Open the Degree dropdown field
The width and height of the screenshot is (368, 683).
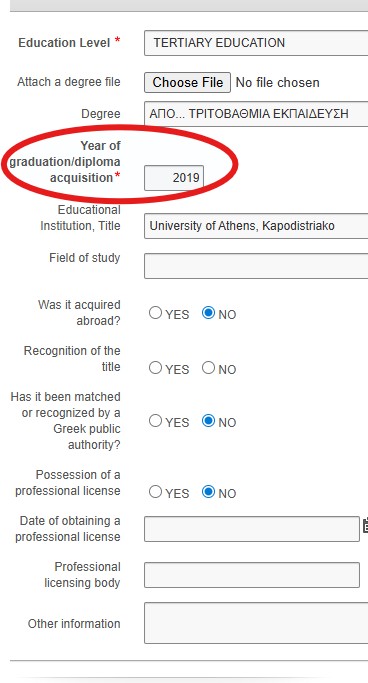(256, 114)
